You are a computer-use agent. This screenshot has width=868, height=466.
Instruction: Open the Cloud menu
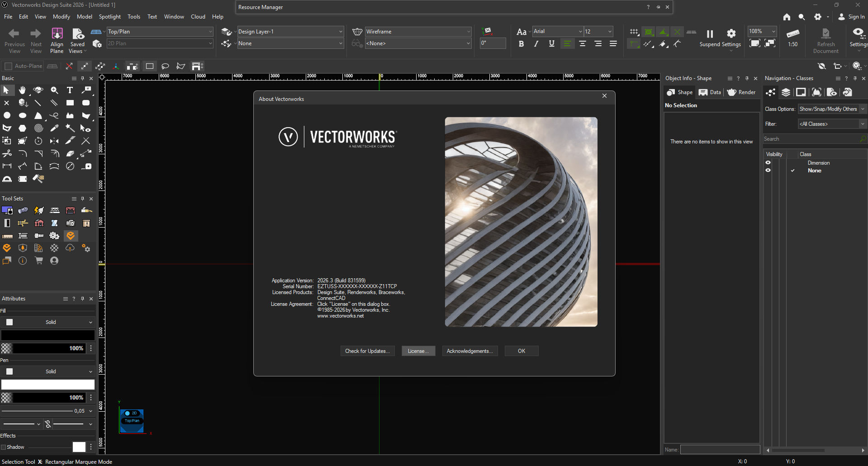click(198, 17)
